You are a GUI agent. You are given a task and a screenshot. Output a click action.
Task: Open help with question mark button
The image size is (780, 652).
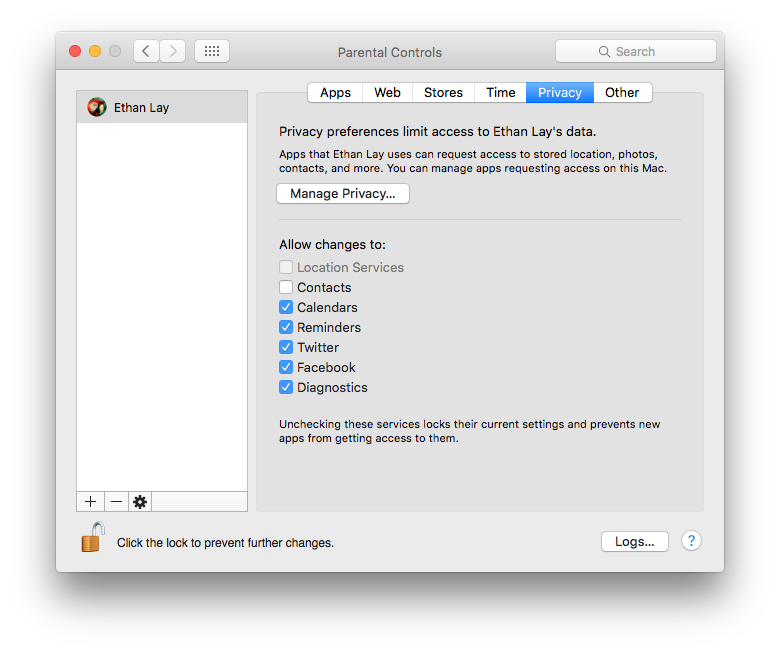point(691,541)
